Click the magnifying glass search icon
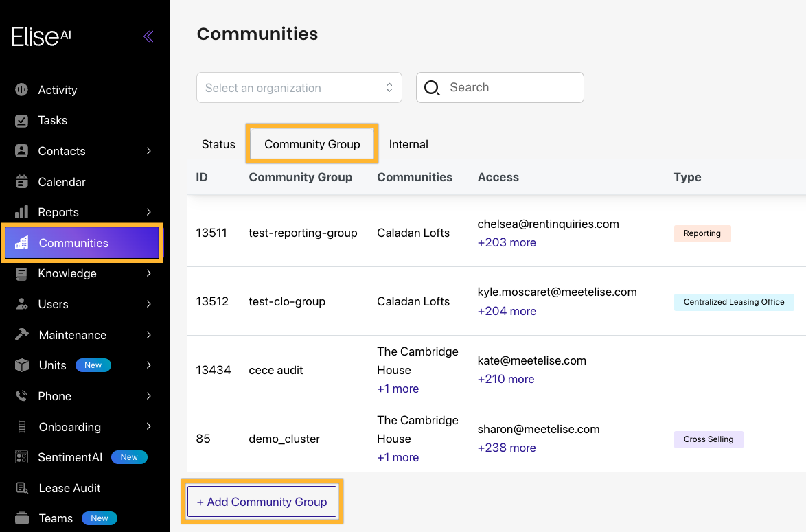806x532 pixels. click(x=432, y=88)
